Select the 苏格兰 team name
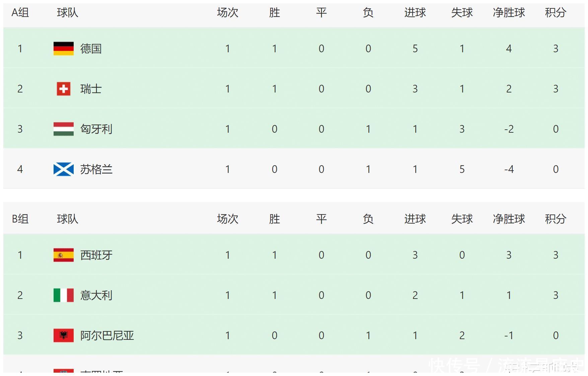The height and width of the screenshot is (376, 588). (96, 169)
